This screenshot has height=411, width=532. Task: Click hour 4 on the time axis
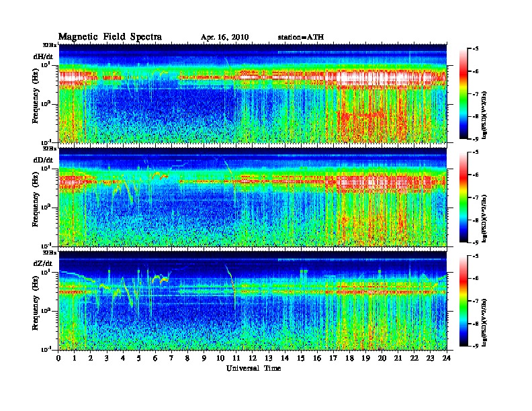(x=123, y=359)
